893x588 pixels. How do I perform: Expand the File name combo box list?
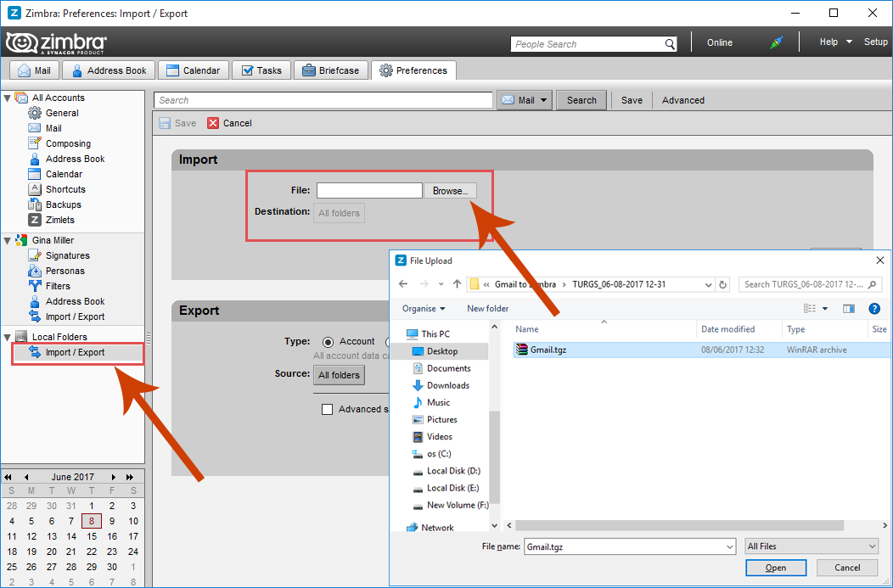pyautogui.click(x=730, y=546)
